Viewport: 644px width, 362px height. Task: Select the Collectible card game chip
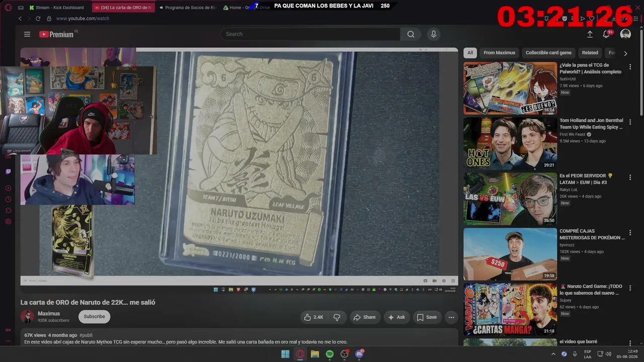548,53
